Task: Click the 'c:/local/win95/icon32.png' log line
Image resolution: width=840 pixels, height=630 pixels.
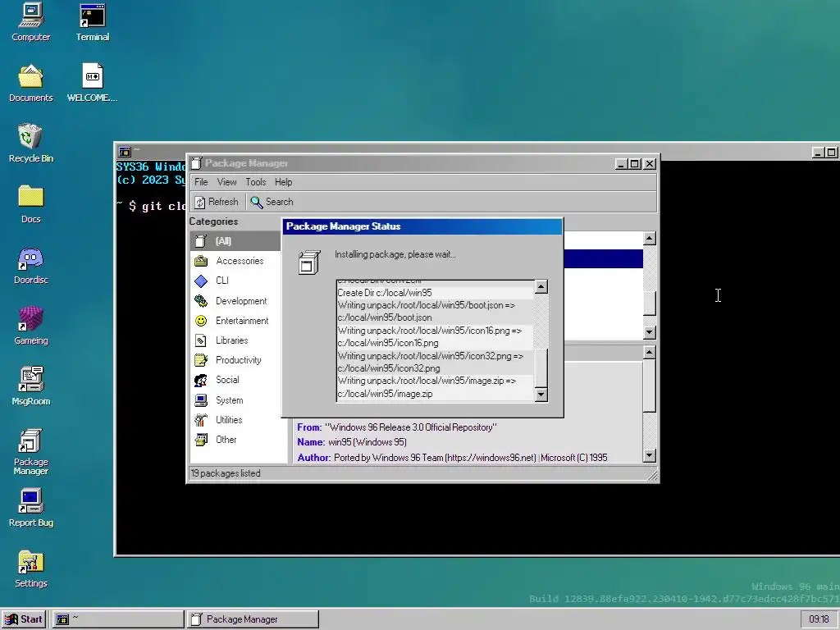Action: [x=388, y=368]
